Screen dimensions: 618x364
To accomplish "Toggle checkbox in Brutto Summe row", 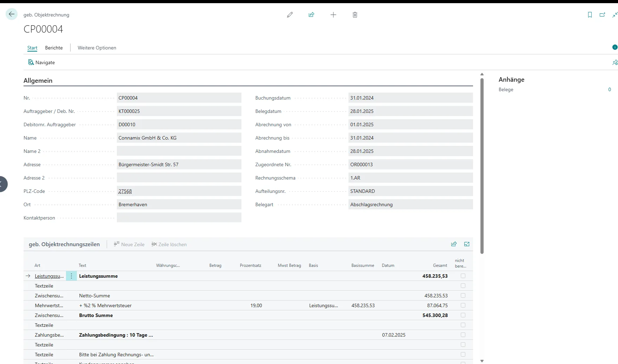I will 463,315.
